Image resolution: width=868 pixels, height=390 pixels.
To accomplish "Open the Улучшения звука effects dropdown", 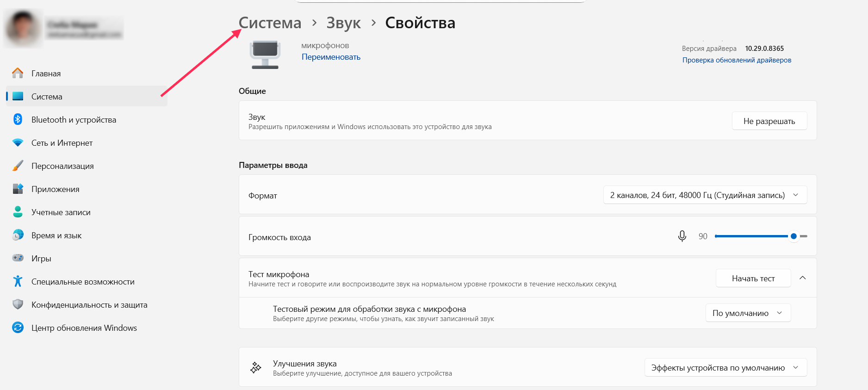I will tap(725, 368).
